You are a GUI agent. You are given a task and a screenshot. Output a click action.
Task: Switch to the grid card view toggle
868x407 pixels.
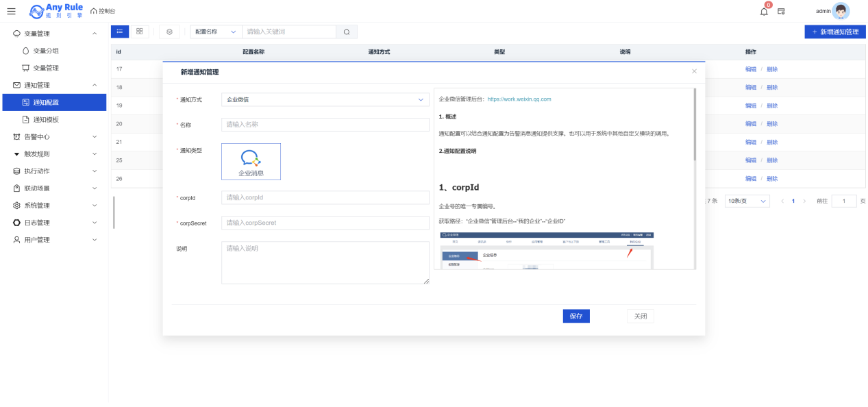139,32
